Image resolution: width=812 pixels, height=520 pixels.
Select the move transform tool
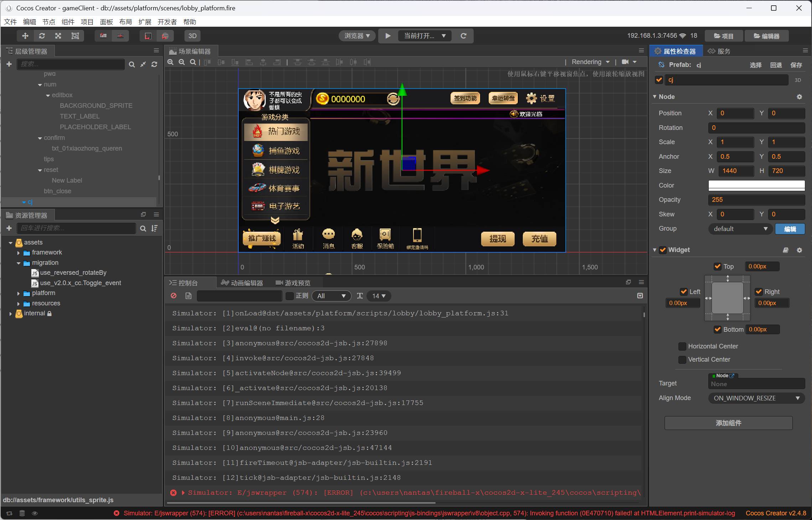point(25,36)
